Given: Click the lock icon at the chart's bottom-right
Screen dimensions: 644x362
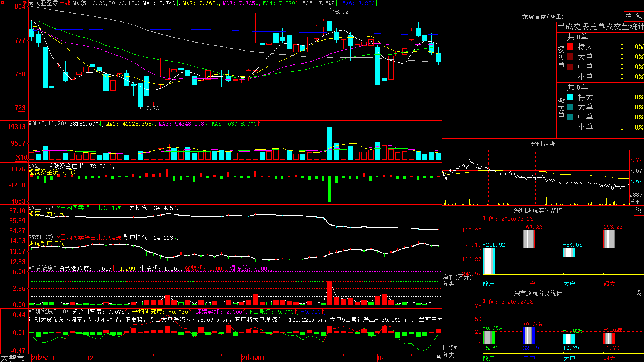Looking at the screenshot, I should (x=439, y=357).
